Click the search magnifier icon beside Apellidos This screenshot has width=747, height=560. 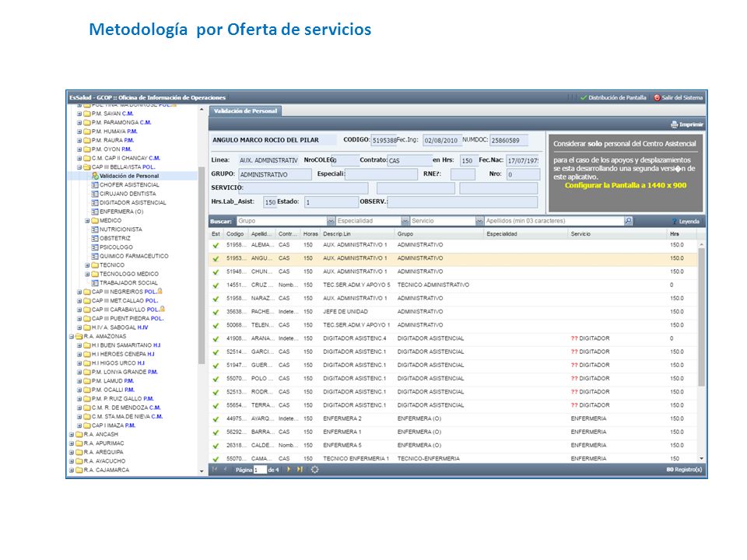[628, 221]
